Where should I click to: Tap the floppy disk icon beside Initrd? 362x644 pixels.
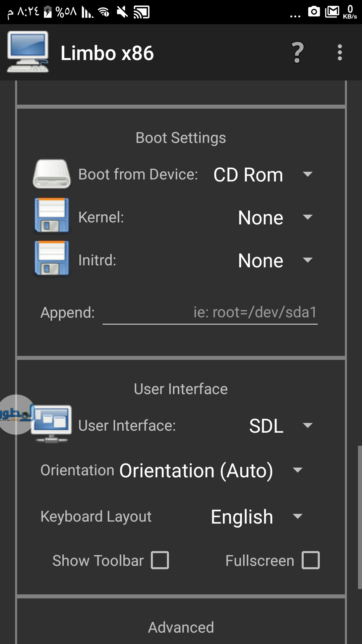pos(52,258)
